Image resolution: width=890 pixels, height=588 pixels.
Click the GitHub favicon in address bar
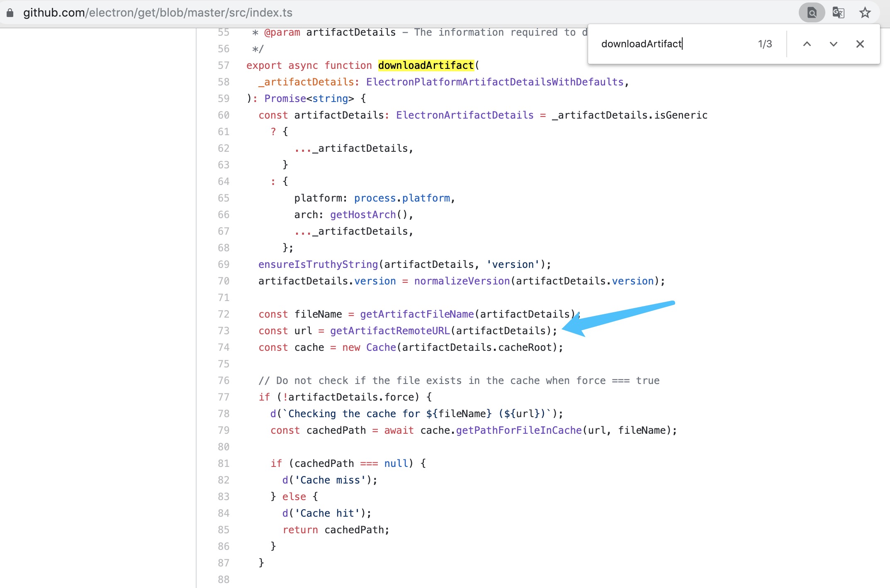click(10, 12)
